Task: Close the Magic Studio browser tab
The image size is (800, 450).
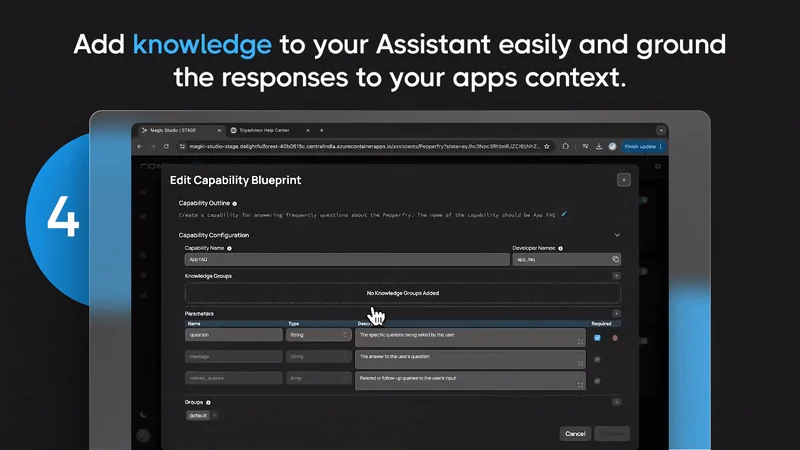Action: (x=219, y=131)
